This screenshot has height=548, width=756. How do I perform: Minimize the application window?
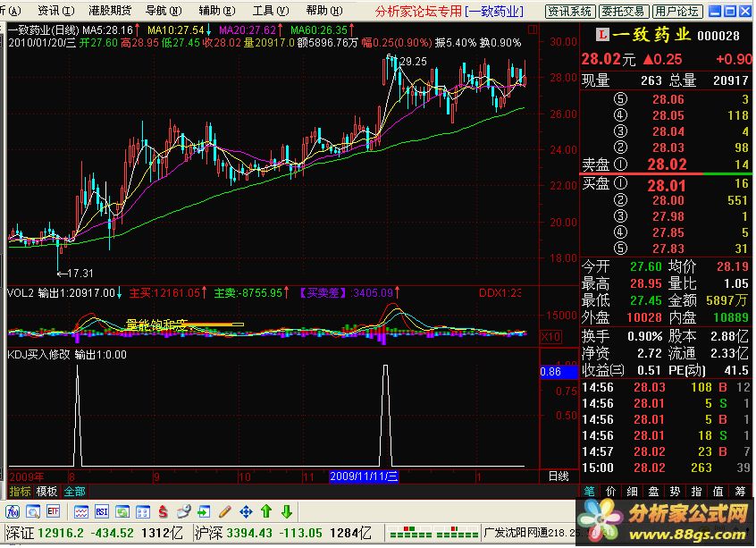(716, 11)
